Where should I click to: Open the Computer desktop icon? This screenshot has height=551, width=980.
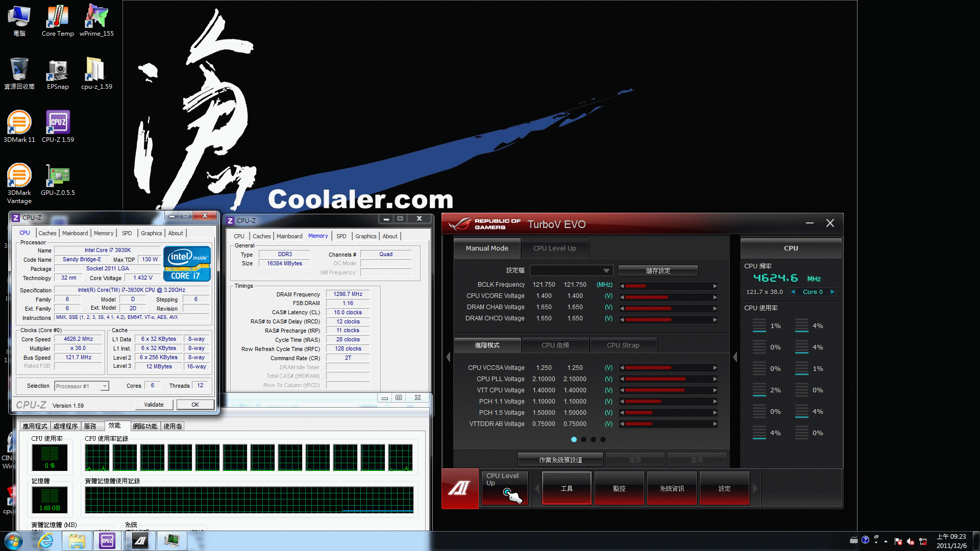pyautogui.click(x=19, y=20)
